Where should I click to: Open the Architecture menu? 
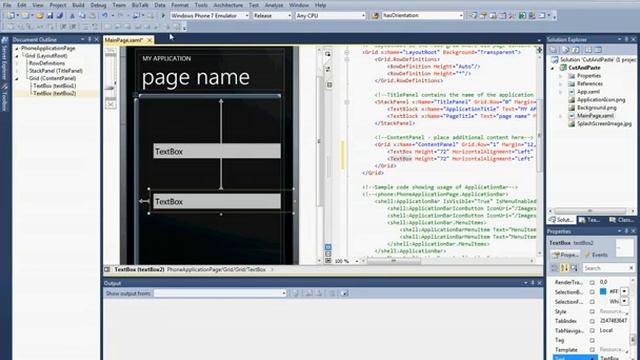point(228,5)
